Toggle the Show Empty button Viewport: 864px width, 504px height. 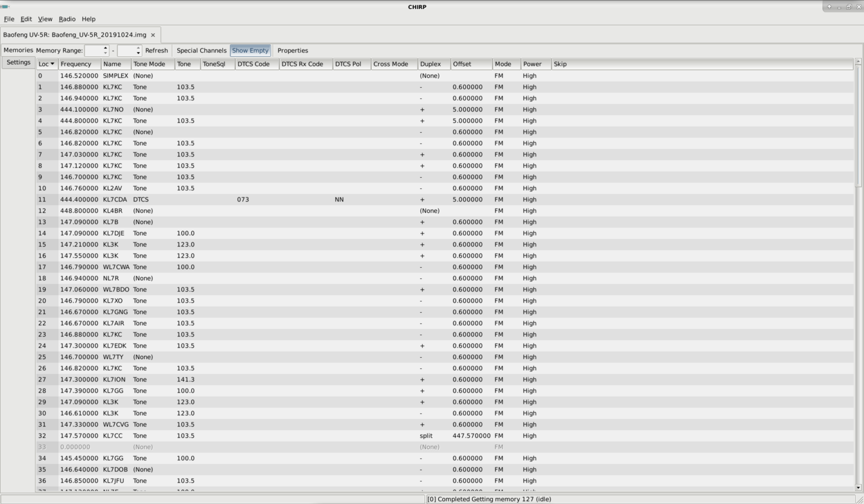pyautogui.click(x=250, y=51)
